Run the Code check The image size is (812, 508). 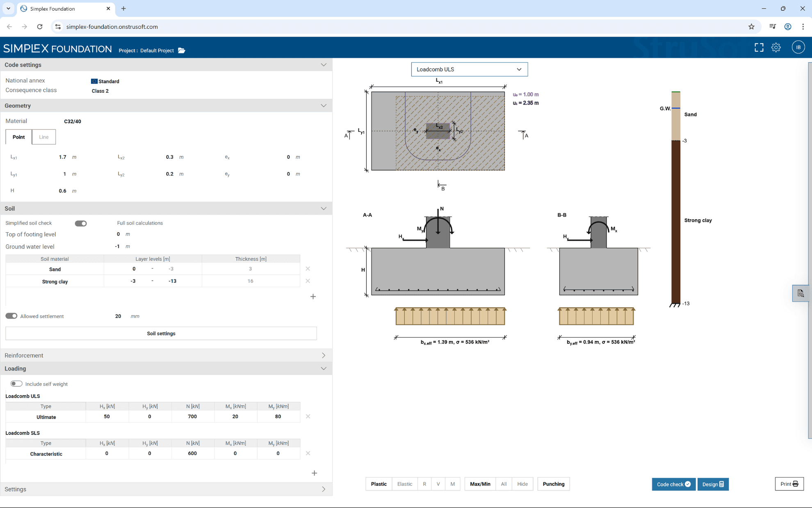[x=673, y=484]
